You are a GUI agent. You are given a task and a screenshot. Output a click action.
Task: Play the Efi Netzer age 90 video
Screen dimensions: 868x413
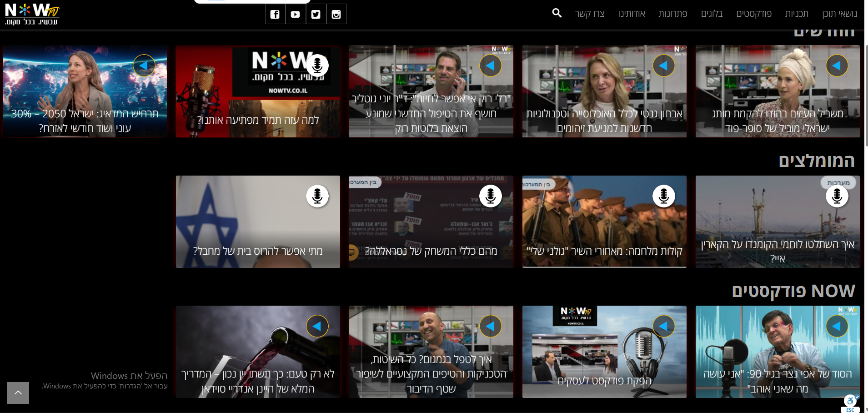(837, 326)
